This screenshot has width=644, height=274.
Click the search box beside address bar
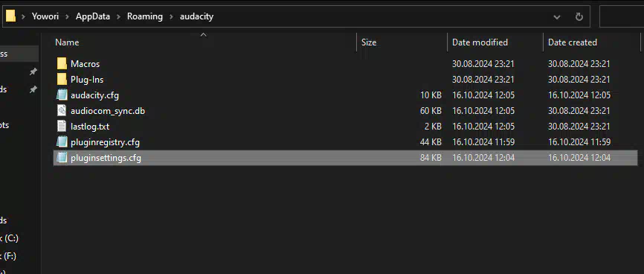coord(622,17)
